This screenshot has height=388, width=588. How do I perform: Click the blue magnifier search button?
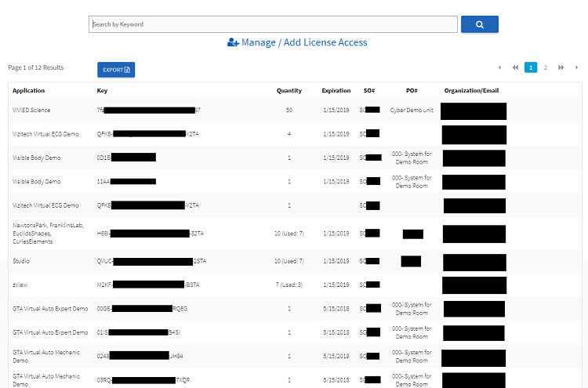click(479, 24)
